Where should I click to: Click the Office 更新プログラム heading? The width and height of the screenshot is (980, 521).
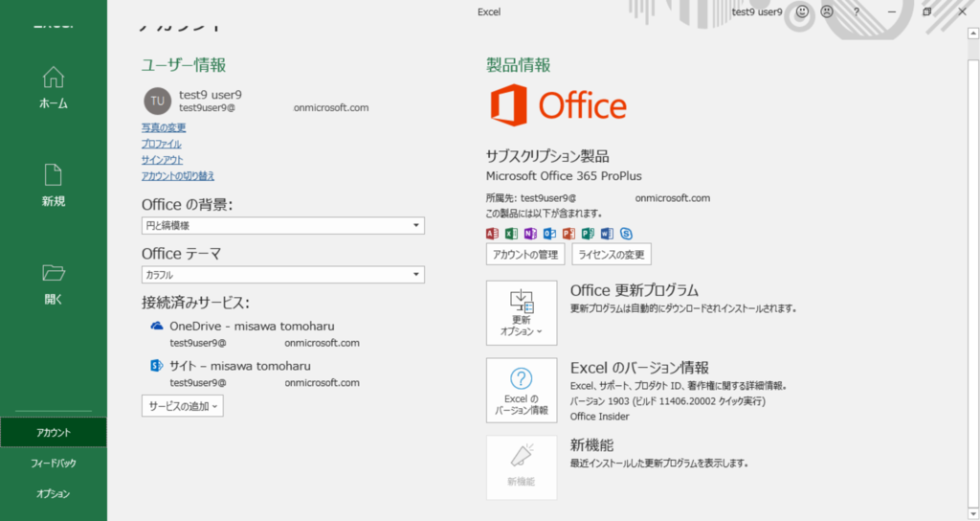[634, 290]
